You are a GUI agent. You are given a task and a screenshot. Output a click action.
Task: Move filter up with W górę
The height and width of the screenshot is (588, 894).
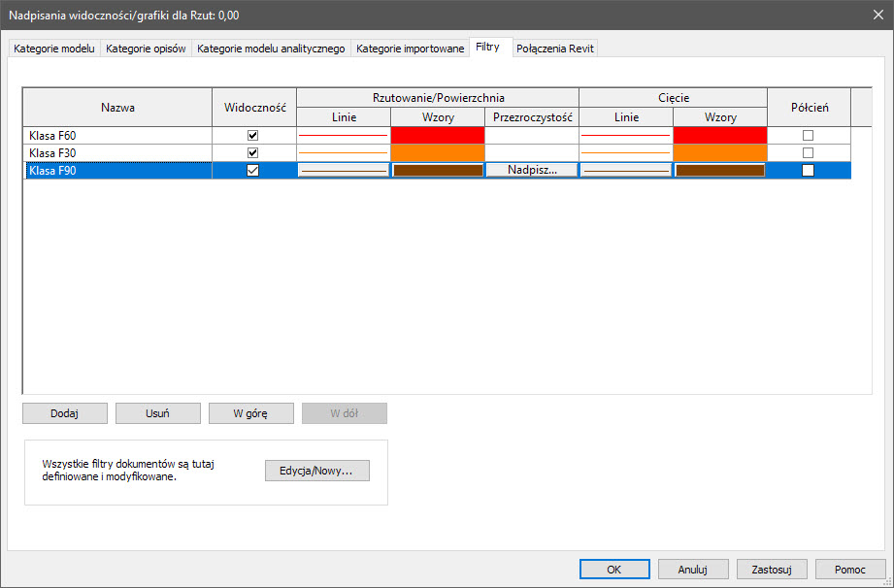(x=250, y=413)
